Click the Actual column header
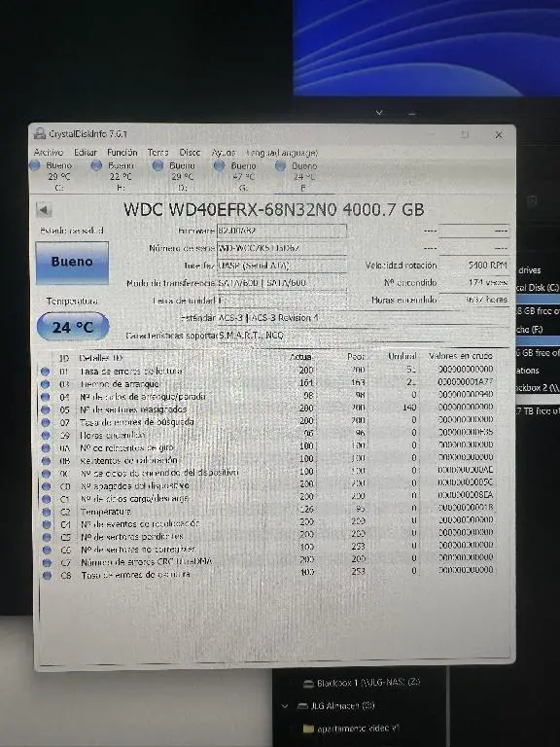This screenshot has width=560, height=747. [301, 357]
